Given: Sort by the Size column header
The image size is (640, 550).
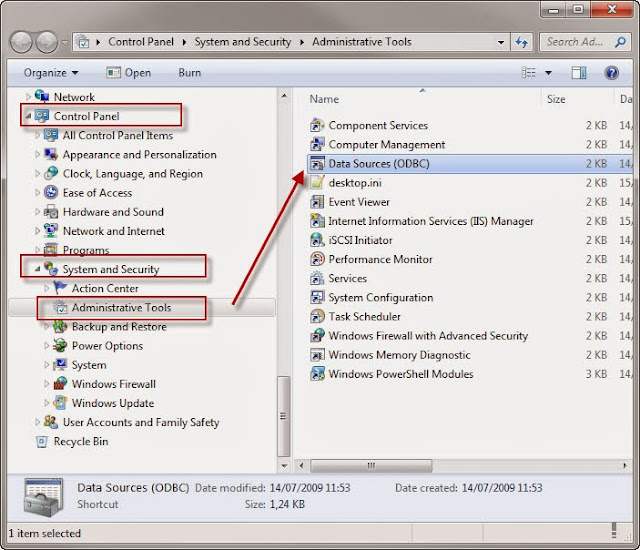Looking at the screenshot, I should (x=556, y=99).
